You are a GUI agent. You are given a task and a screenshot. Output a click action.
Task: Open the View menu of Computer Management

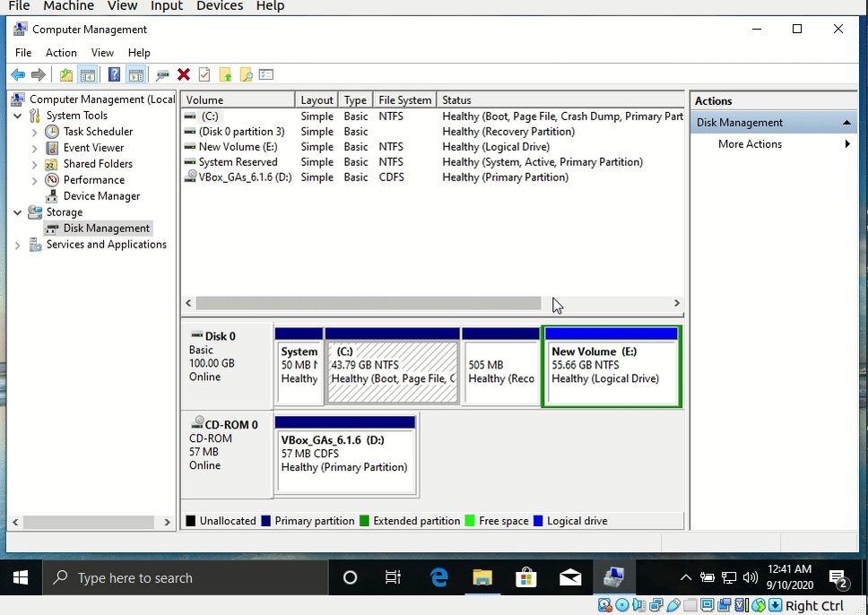[x=102, y=53]
